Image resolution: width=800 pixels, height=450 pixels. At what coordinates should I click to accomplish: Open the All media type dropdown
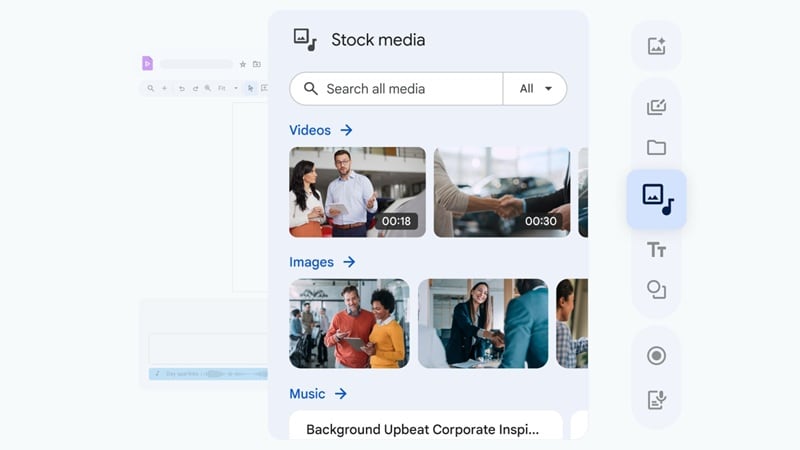(x=535, y=89)
